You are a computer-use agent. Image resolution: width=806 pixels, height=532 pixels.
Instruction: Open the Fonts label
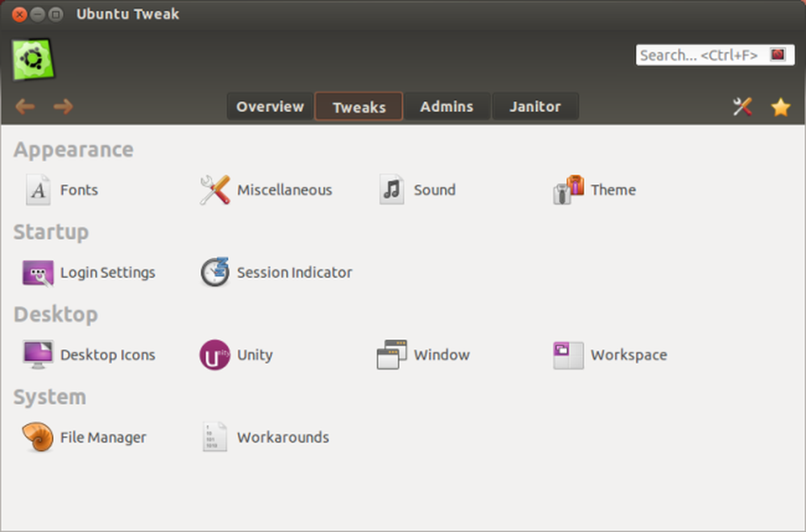79,190
